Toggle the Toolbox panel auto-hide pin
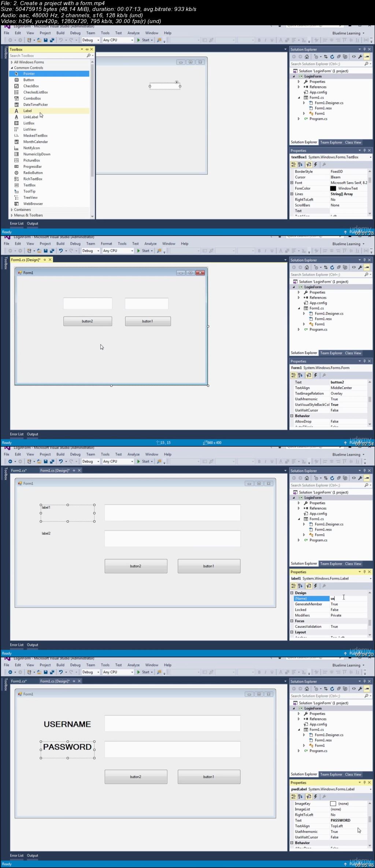The image size is (375, 868). [x=87, y=49]
